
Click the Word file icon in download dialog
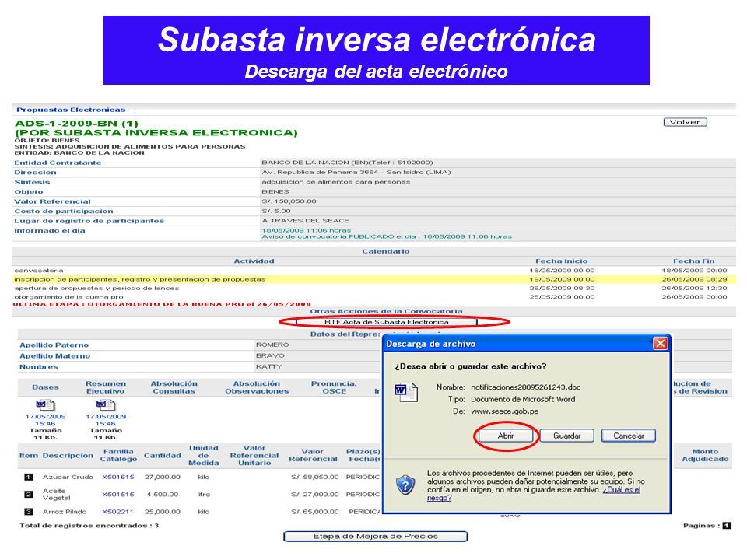pyautogui.click(x=406, y=393)
